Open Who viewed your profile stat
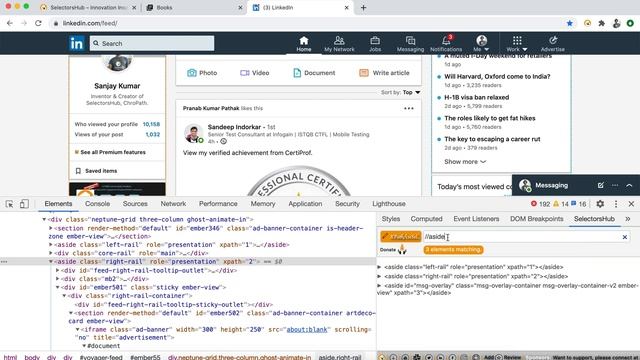The height and width of the screenshot is (360, 640). coord(117,124)
